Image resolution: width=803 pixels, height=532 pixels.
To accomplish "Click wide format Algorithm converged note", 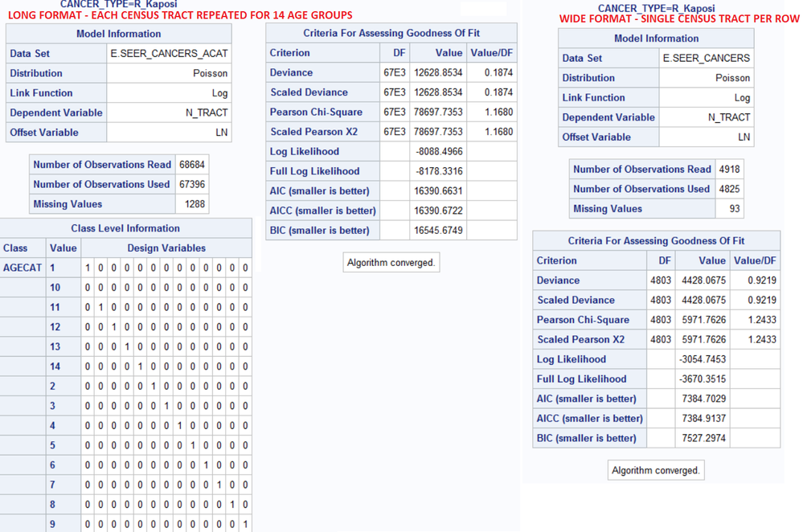I will pyautogui.click(x=656, y=471).
